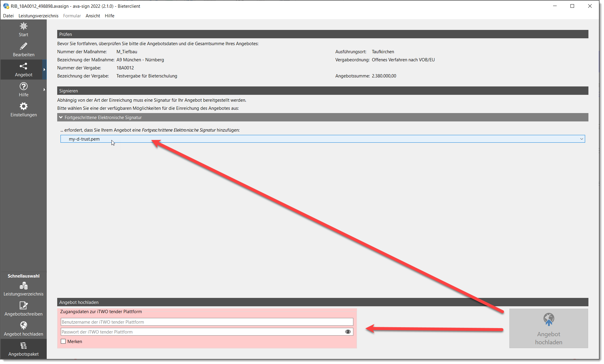Select Angebot hochladen in Schnellauswahl sidebar
Viewport: 604px width, 364px height.
pyautogui.click(x=23, y=329)
